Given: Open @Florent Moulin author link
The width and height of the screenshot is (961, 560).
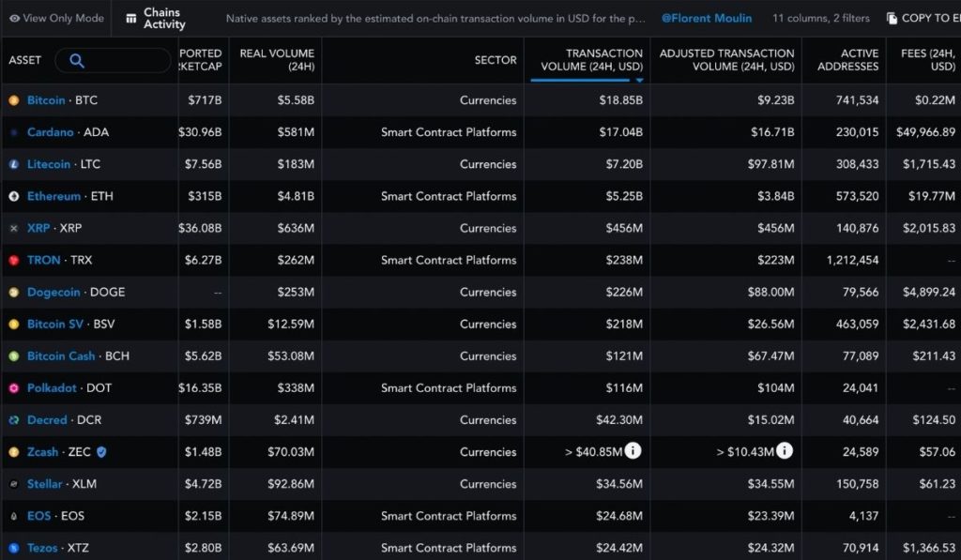Looking at the screenshot, I should tap(707, 19).
